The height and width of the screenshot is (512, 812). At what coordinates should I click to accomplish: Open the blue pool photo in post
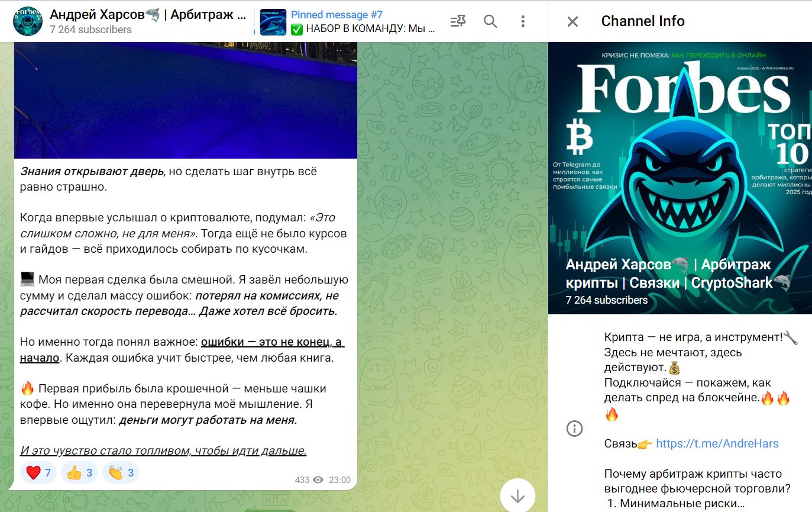click(186, 101)
